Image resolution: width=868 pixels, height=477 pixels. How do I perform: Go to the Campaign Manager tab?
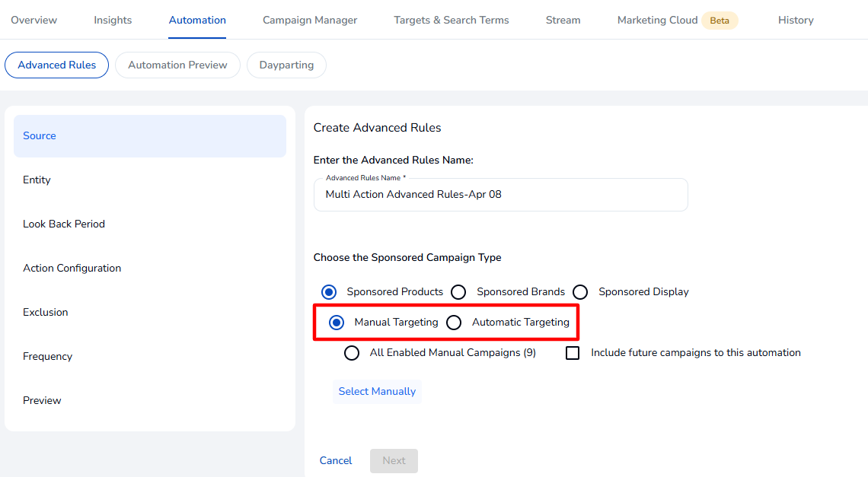[x=310, y=20]
